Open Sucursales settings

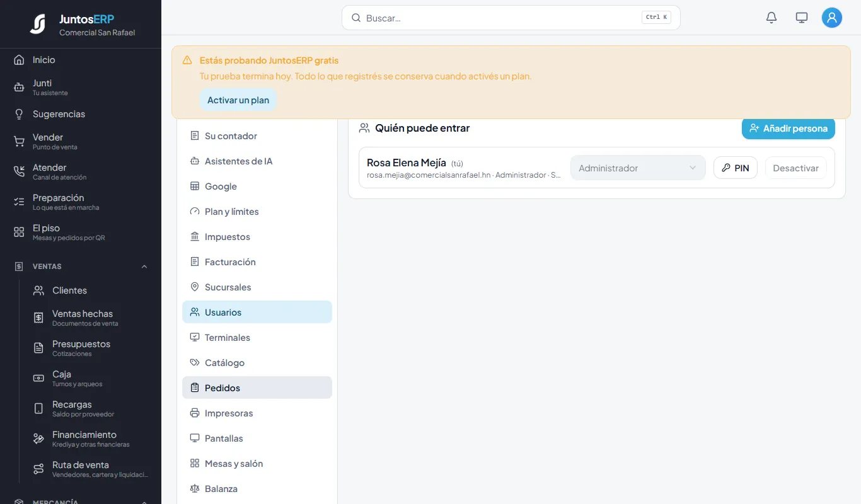[257, 287]
